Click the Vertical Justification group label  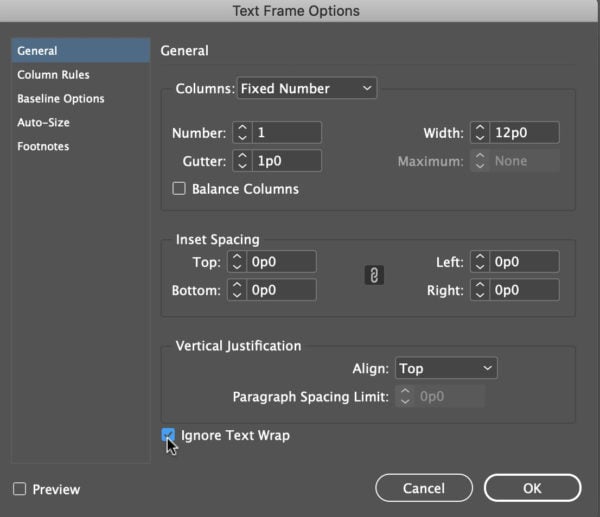(238, 346)
